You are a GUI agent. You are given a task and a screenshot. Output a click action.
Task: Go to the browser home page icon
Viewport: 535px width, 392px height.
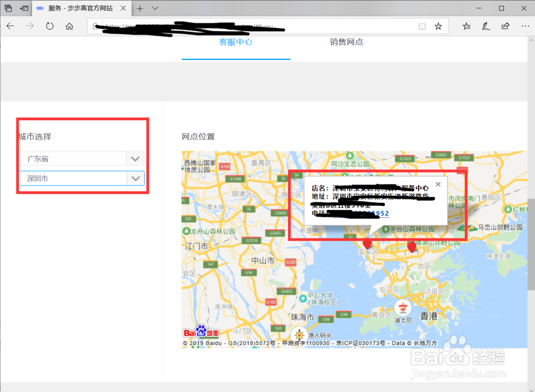(x=70, y=26)
